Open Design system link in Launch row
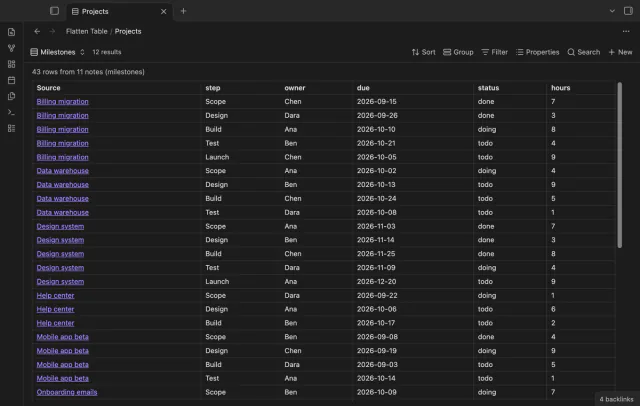640x406 pixels. click(60, 282)
